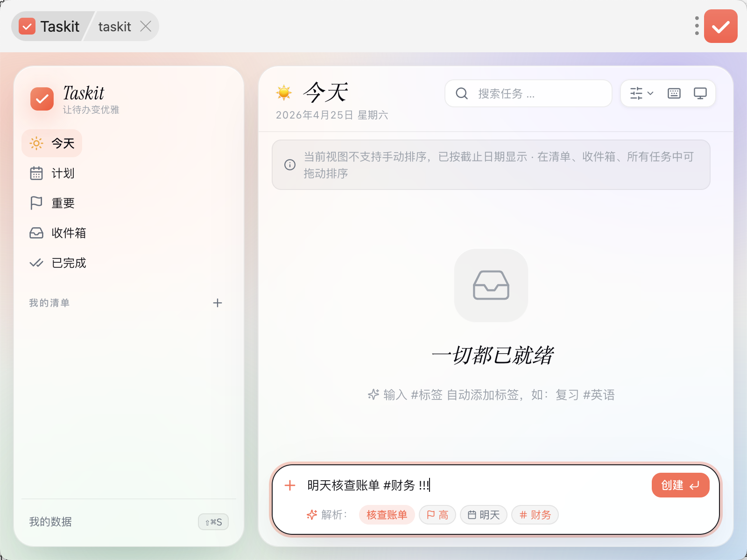Open the 计划 (Planned) view

pyautogui.click(x=52, y=173)
